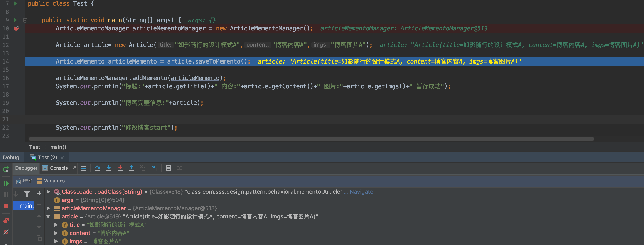Click the Navigate link in variables

click(361, 191)
